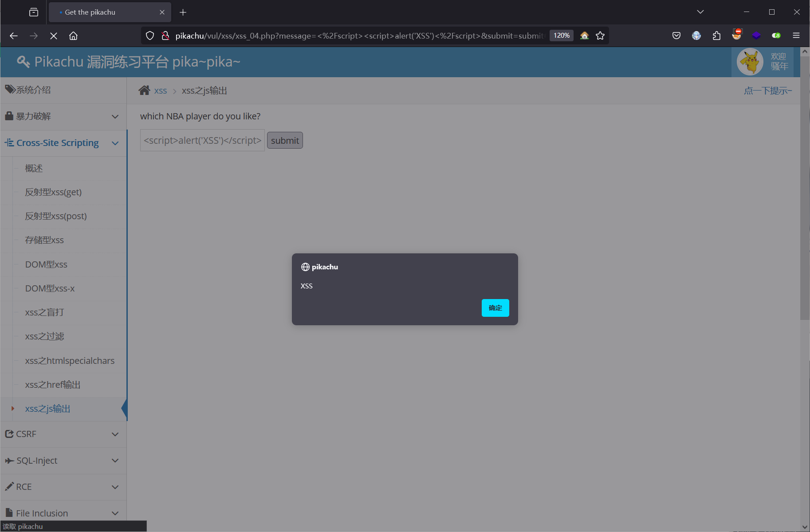810x532 pixels.
Task: Expand the 暴力破解 menu
Action: (63, 117)
